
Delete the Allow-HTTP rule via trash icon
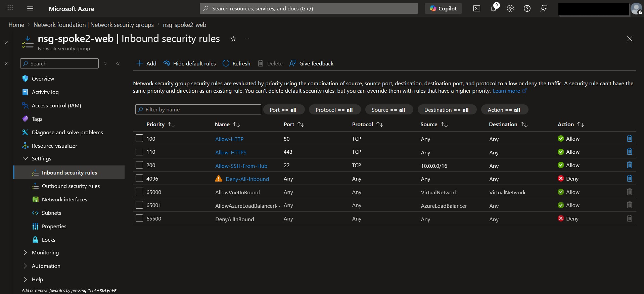(x=630, y=138)
